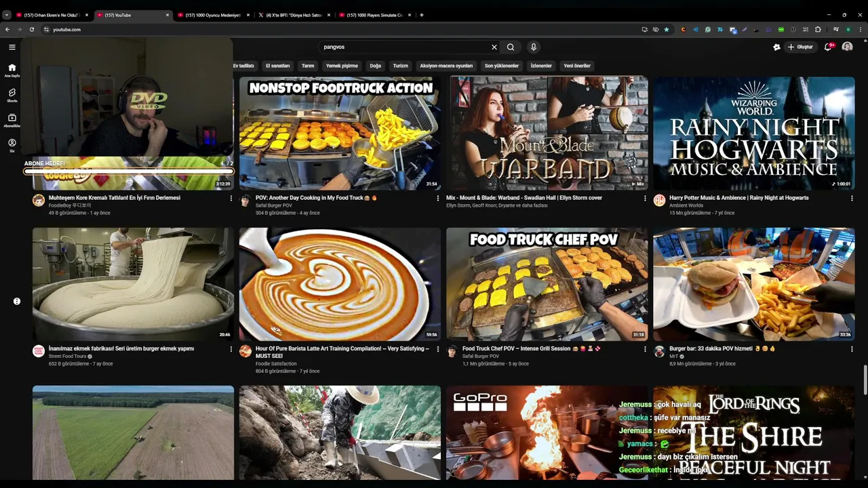
Task: Open the YouTube guide hamburger menu
Action: click(12, 47)
